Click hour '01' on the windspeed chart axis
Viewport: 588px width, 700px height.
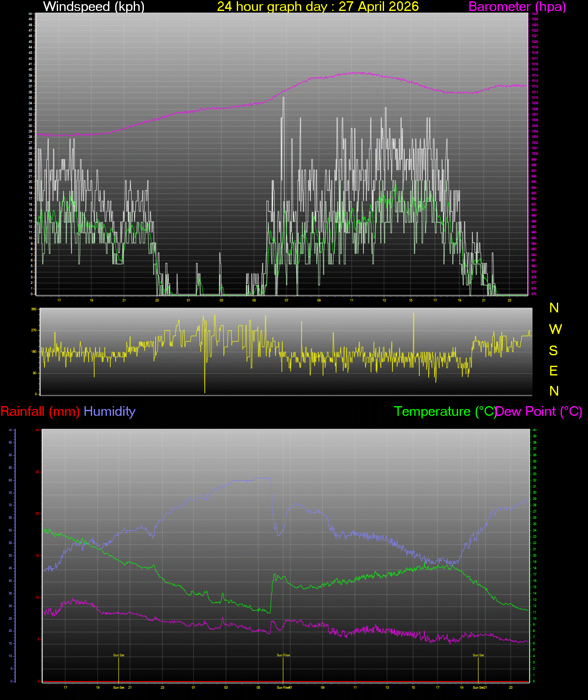[x=188, y=300]
